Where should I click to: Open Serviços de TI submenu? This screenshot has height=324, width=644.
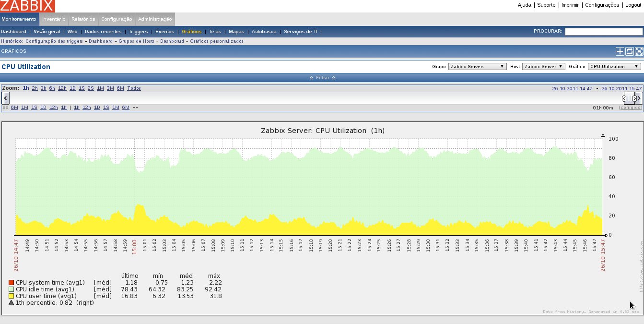301,32
